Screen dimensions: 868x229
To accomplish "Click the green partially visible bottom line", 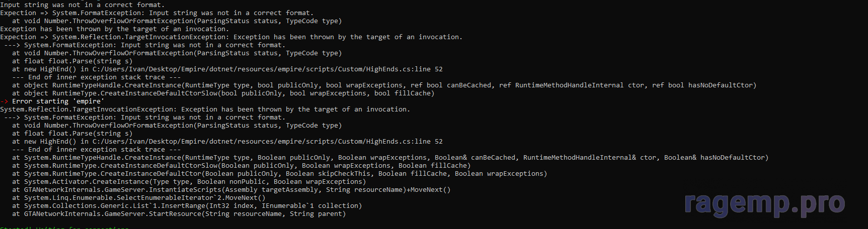I will pyautogui.click(x=64, y=227).
